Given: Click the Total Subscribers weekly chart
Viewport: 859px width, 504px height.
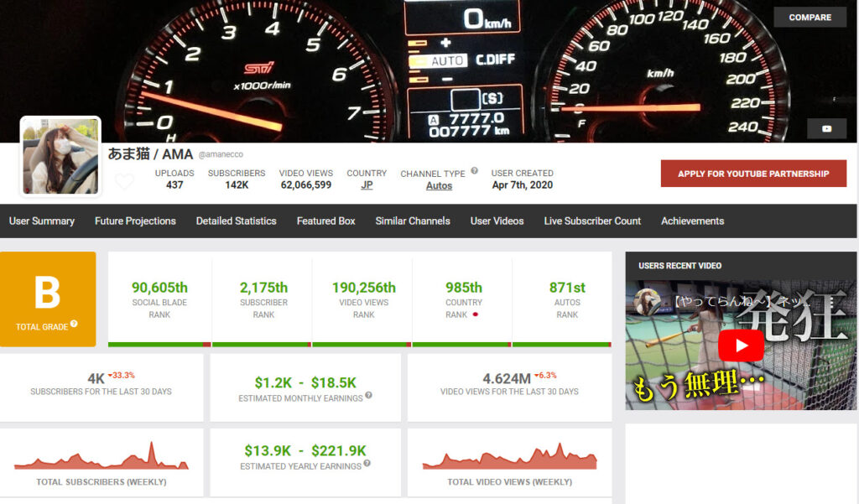Looking at the screenshot, I should (x=102, y=456).
